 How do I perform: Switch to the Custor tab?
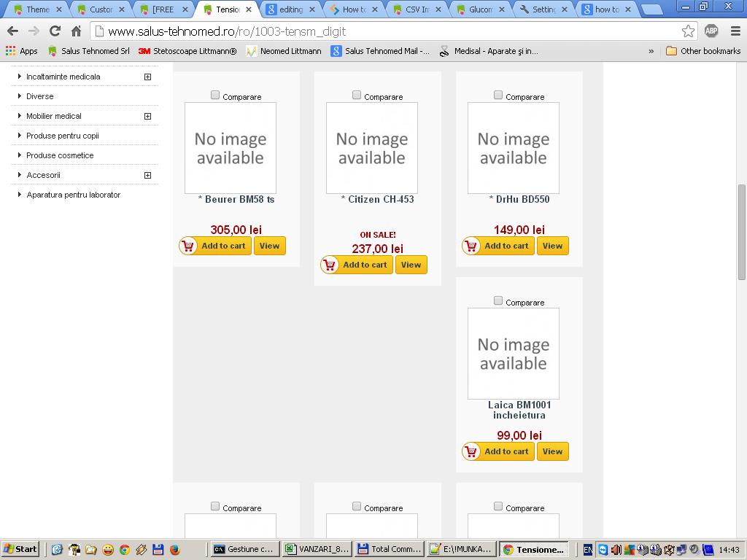(x=101, y=9)
